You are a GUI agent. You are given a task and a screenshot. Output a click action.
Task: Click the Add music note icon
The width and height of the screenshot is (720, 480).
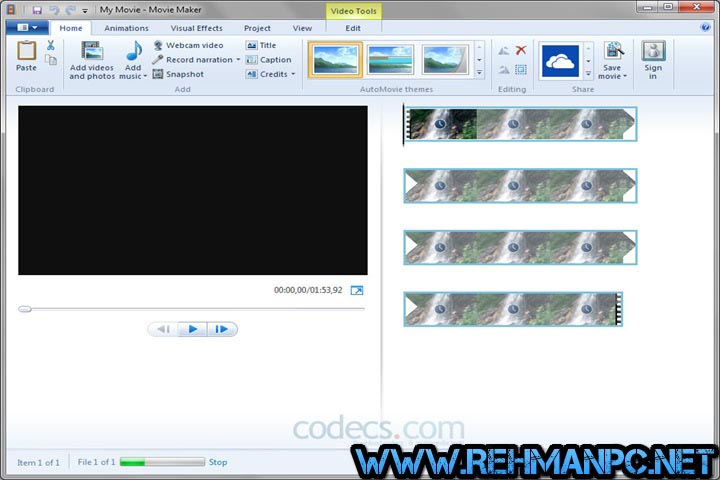[x=134, y=51]
